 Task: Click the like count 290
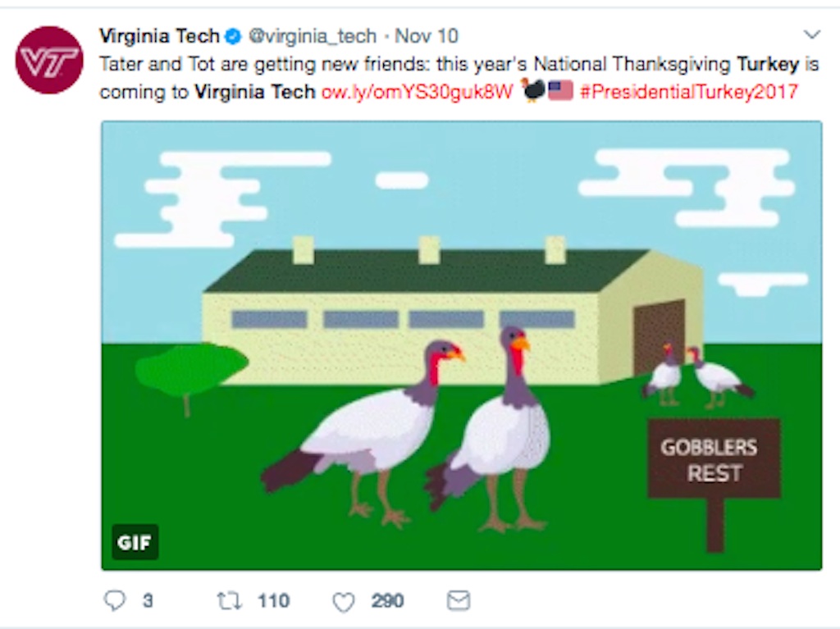(387, 601)
